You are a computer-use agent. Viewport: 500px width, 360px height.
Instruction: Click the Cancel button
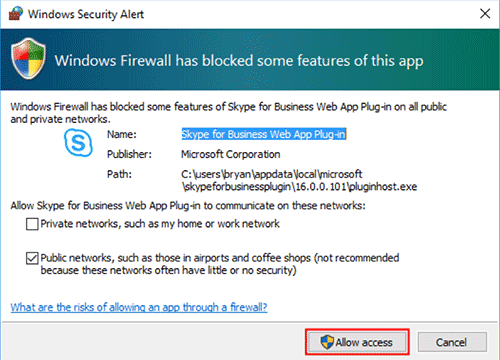tap(452, 342)
